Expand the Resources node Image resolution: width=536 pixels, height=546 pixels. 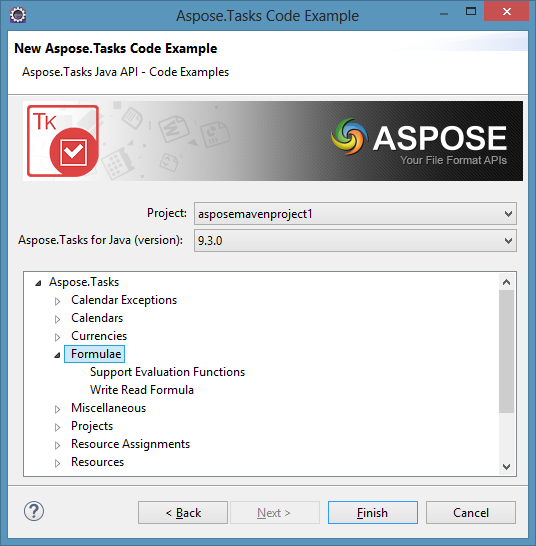pos(57,463)
